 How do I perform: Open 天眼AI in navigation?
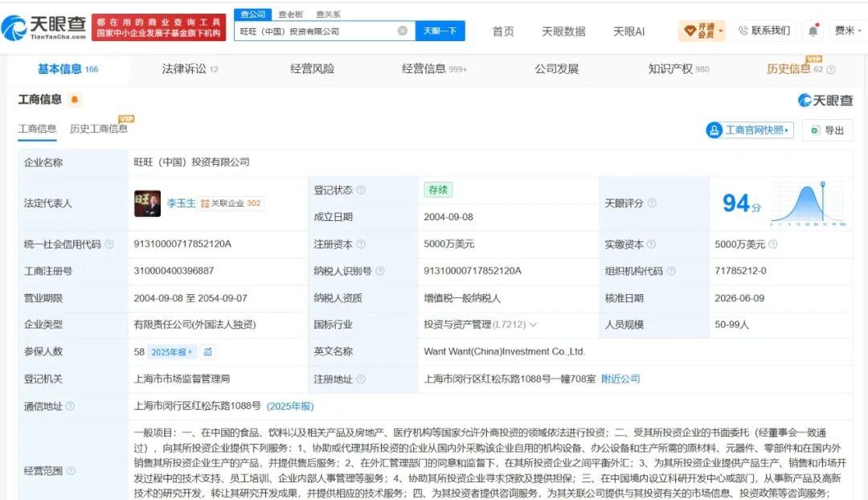pyautogui.click(x=628, y=31)
